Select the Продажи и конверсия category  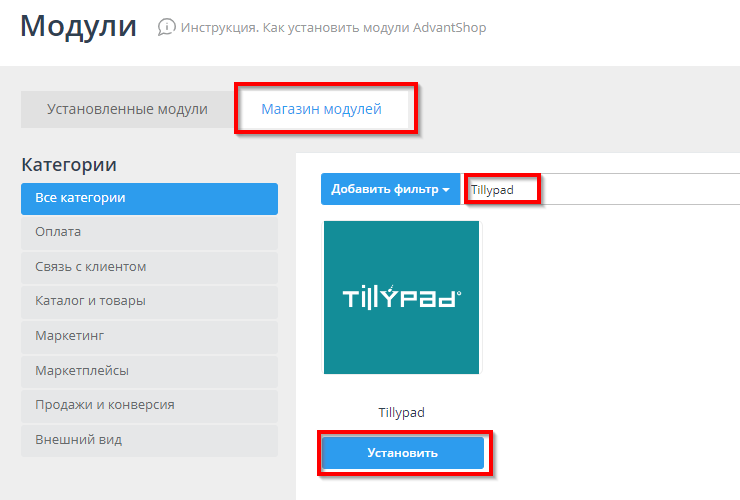[x=150, y=406]
